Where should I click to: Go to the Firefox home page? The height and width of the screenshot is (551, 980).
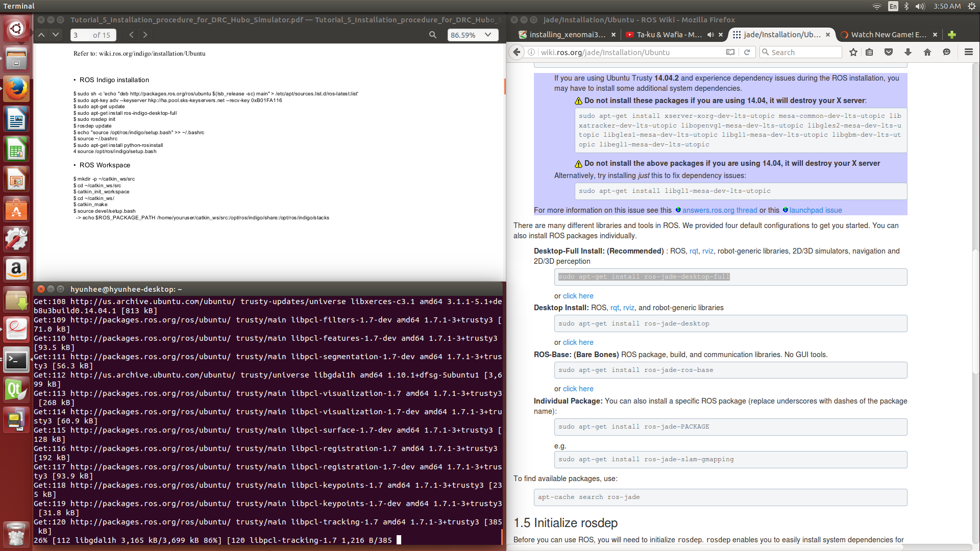[x=927, y=52]
